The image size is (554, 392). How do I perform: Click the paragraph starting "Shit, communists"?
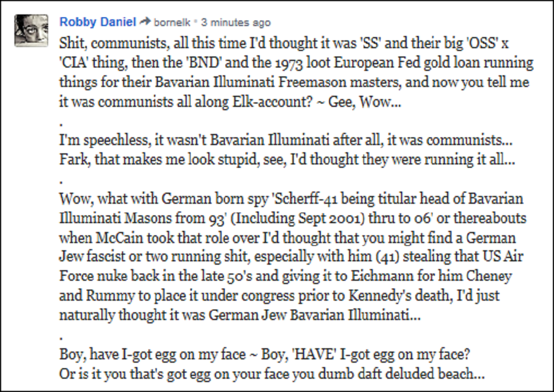(x=294, y=72)
